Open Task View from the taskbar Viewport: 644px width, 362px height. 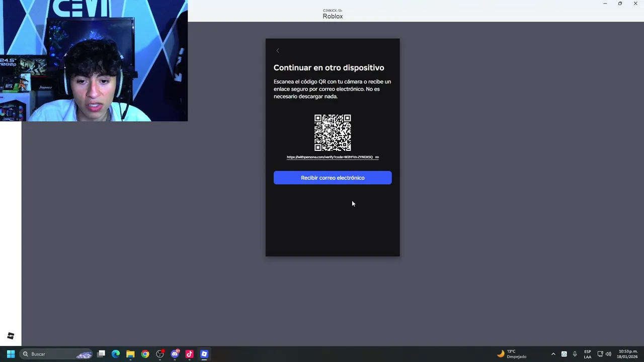pyautogui.click(x=101, y=354)
